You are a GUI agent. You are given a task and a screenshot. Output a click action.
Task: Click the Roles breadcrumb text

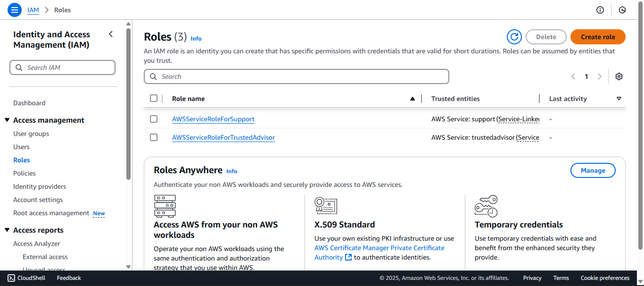(x=63, y=10)
